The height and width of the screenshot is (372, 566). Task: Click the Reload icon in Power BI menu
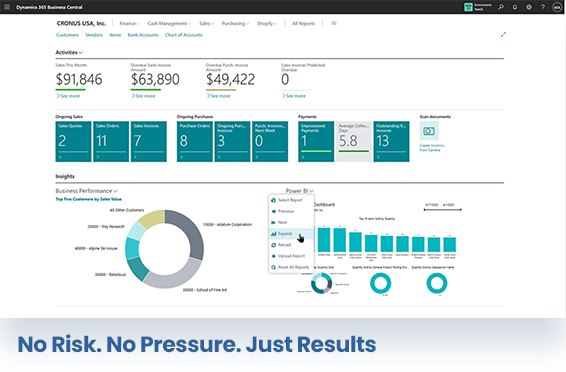[x=274, y=245]
